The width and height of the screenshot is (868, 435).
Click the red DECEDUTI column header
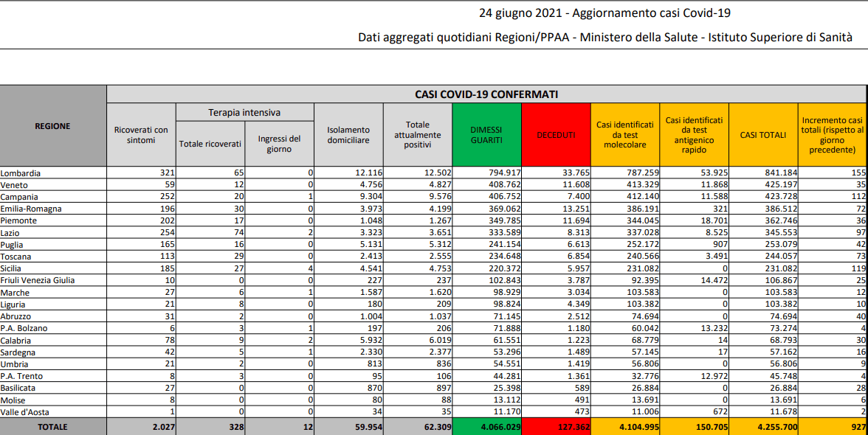556,135
